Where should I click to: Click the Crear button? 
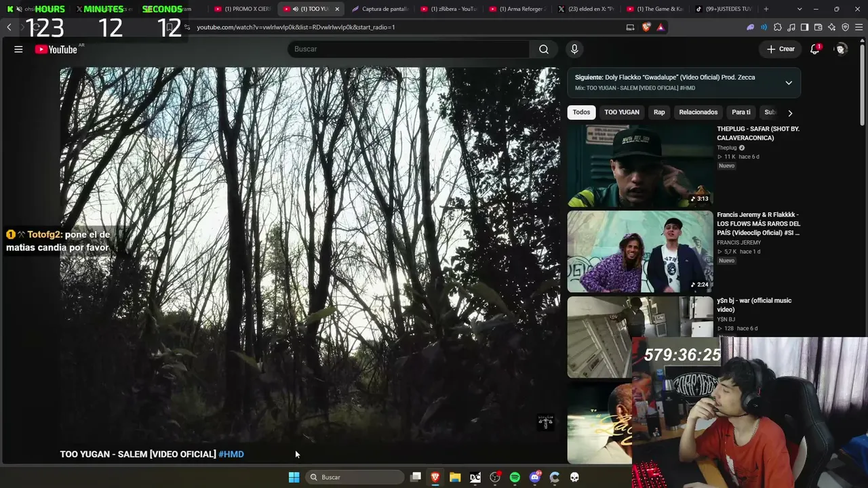point(781,49)
